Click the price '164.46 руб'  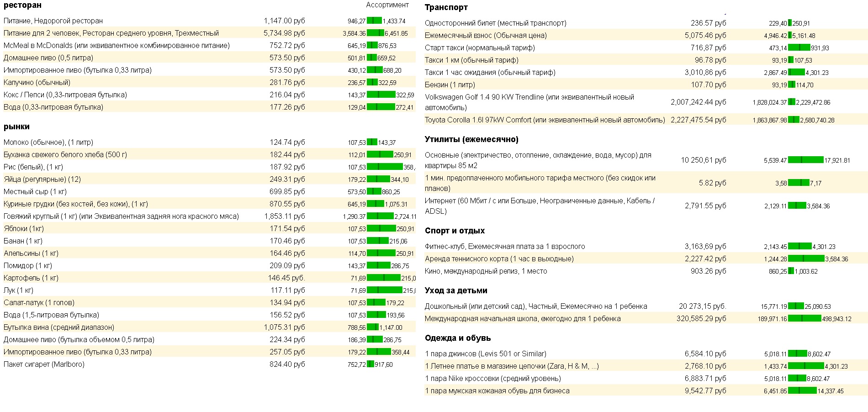[287, 254]
